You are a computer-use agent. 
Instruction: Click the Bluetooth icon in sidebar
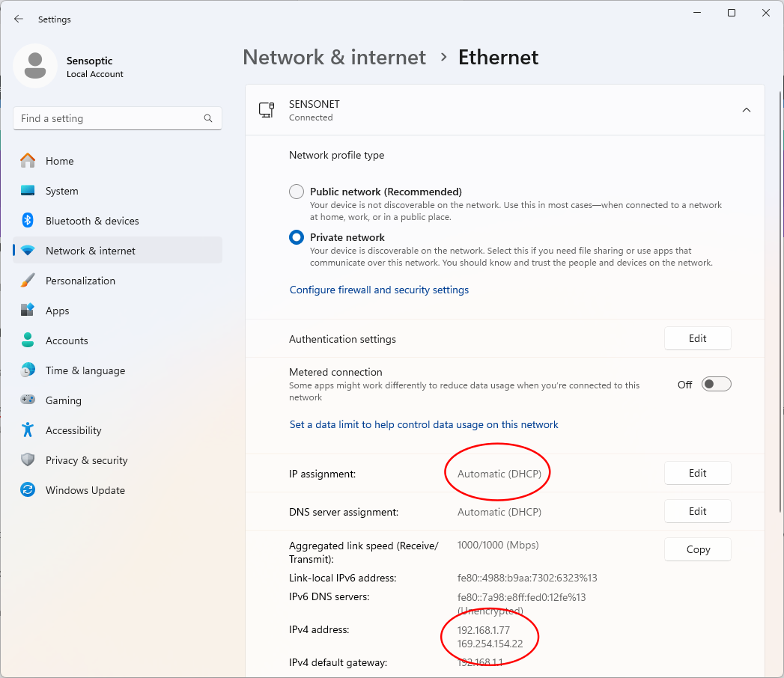(28, 220)
